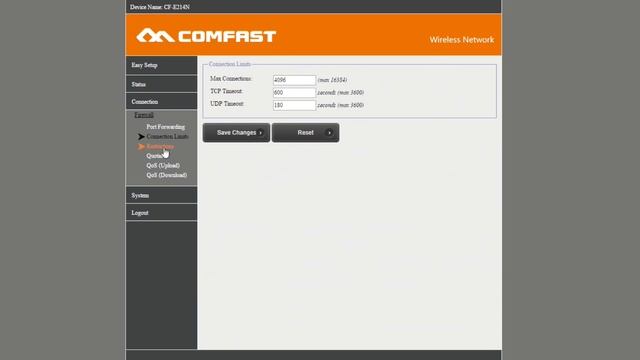Open the QoS (Upload) page

click(x=163, y=165)
